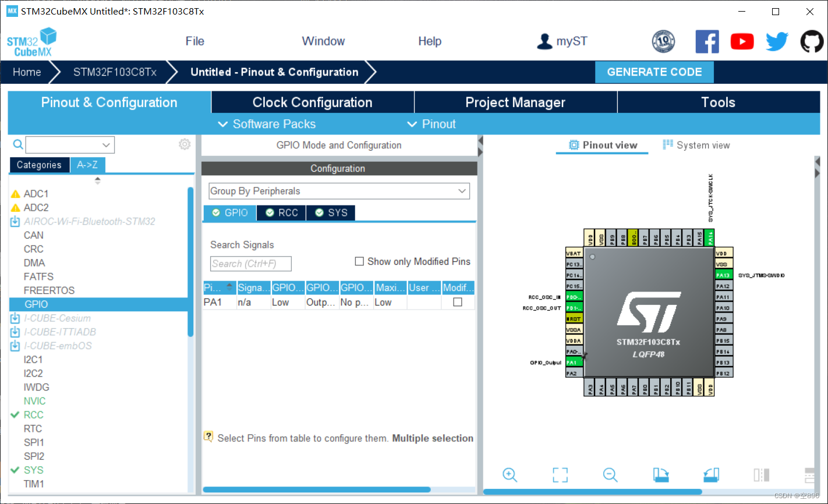Viewport: 828px width, 504px height.
Task: Toggle Modified checkbox in PA1 row
Action: (x=458, y=302)
